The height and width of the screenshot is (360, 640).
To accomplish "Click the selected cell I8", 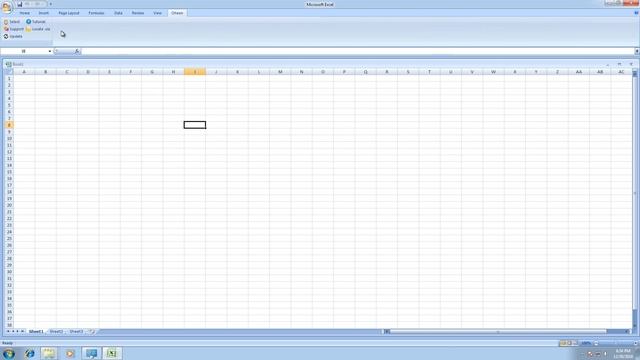I will tap(195, 125).
